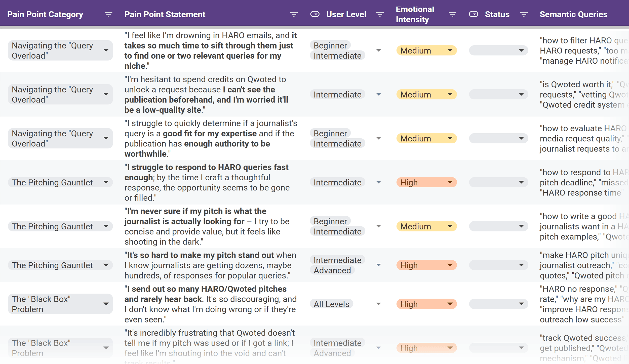Open the first "Navigating the Query Overload" category dropdown
Screen dimensions: 629x364
pos(106,50)
